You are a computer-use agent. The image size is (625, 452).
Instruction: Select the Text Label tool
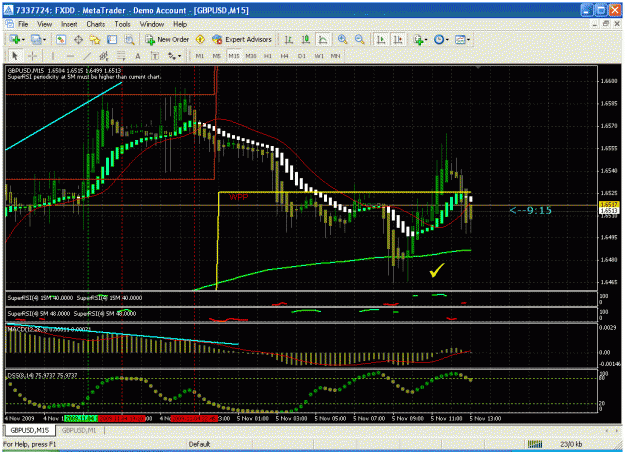click(155, 56)
